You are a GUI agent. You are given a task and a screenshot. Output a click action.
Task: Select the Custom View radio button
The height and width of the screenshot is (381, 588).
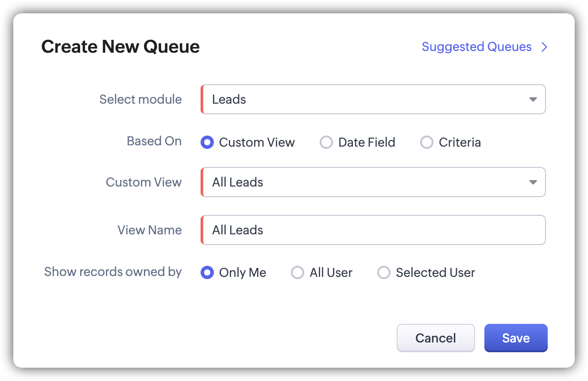coord(207,142)
